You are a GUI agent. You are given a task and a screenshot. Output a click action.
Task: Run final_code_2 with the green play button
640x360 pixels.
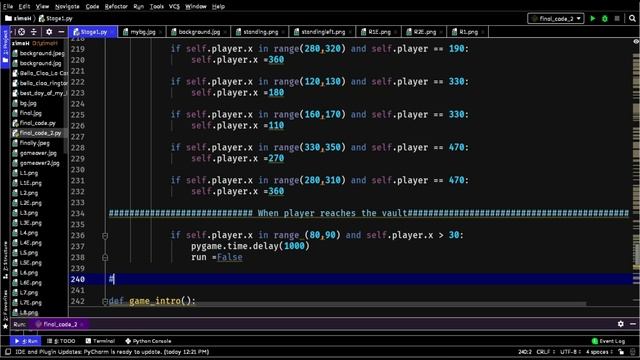tap(593, 18)
